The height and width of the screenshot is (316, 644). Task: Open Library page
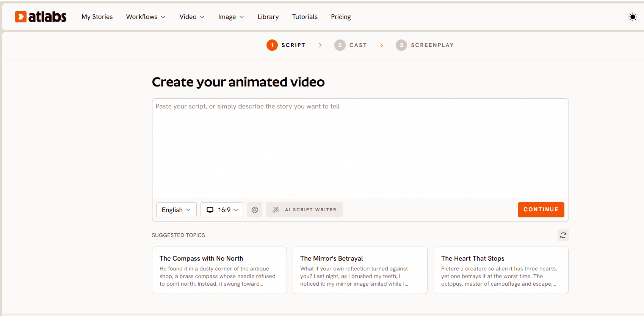click(x=268, y=17)
